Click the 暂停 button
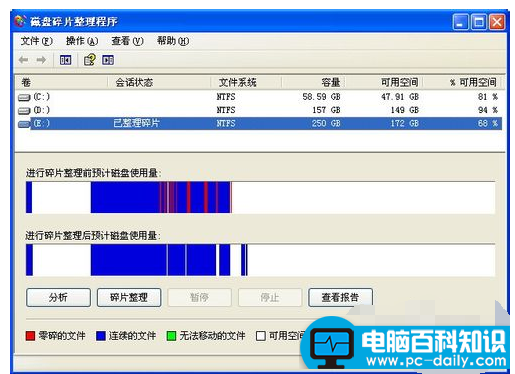This screenshot has height=374, width=515. pos(199,297)
